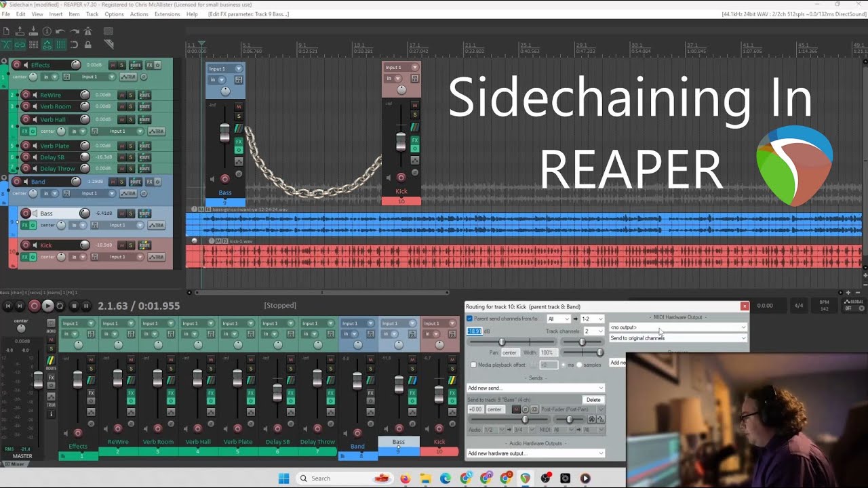Click the Project settings info icon
This screenshot has width=868, height=488.
47,31
